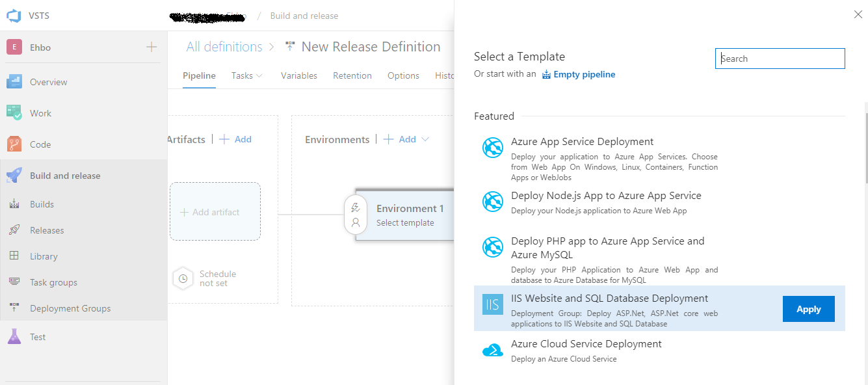The height and width of the screenshot is (385, 868).
Task: Click the pre-deployment approvers person icon
Action: [355, 222]
